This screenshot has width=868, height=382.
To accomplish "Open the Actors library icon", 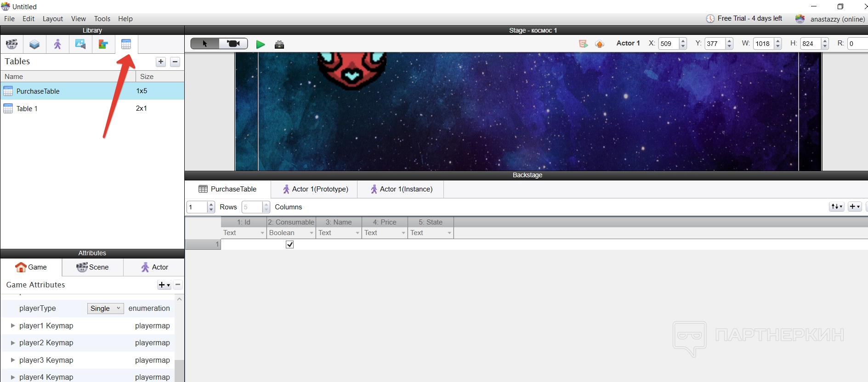I will pos(57,45).
